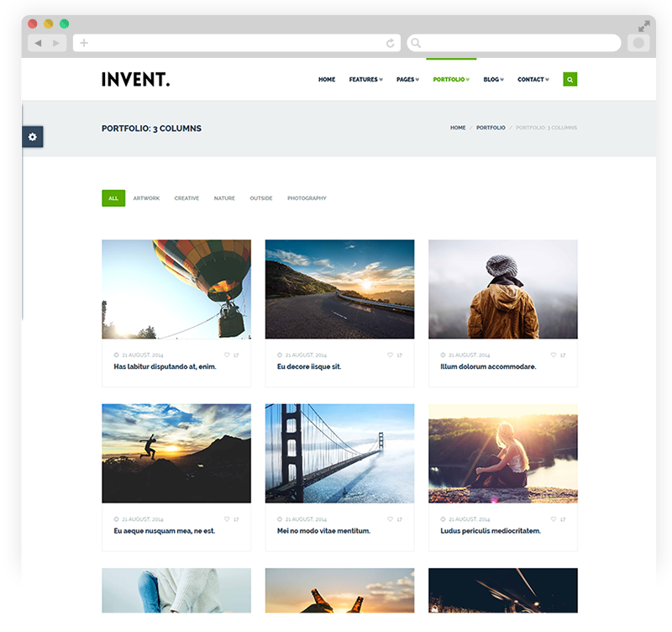Open the settings gear side panel
Image resolution: width=672 pixels, height=632 pixels.
pos(33,137)
